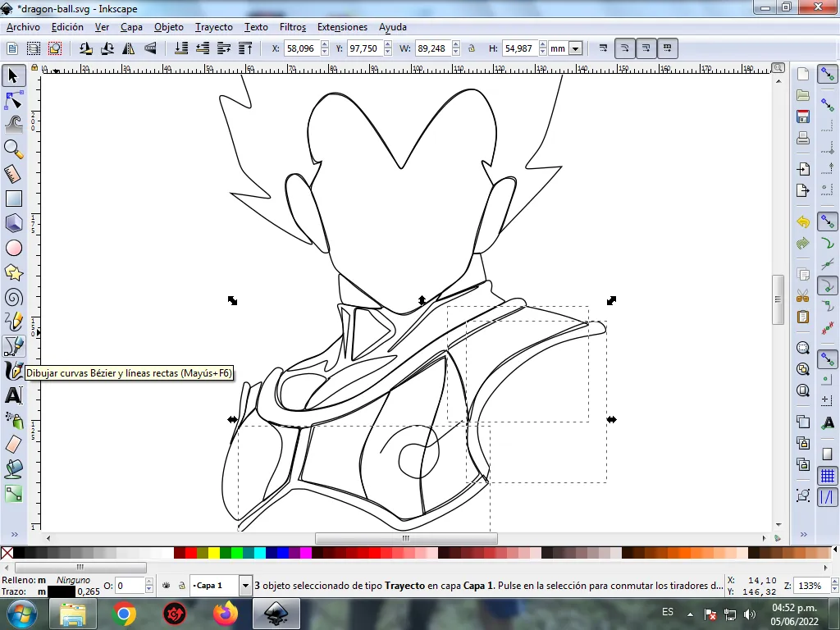The height and width of the screenshot is (630, 840).
Task: Open the Capa 1 layer dropdown
Action: [245, 586]
